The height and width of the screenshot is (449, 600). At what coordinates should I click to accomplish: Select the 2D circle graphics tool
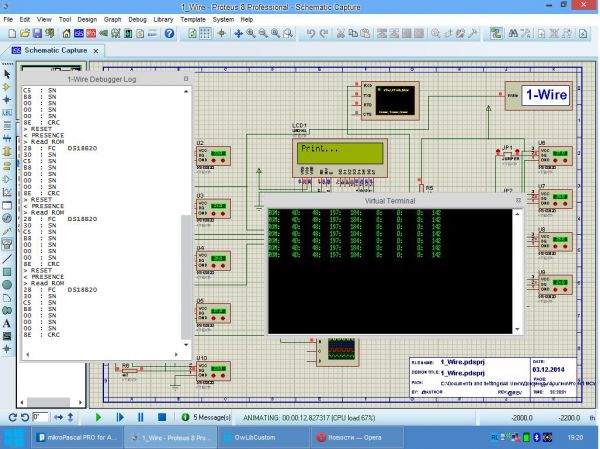pos(7,285)
